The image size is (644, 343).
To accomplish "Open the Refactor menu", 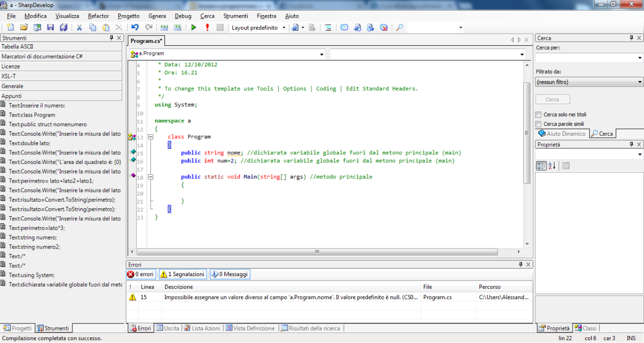I will (x=98, y=16).
